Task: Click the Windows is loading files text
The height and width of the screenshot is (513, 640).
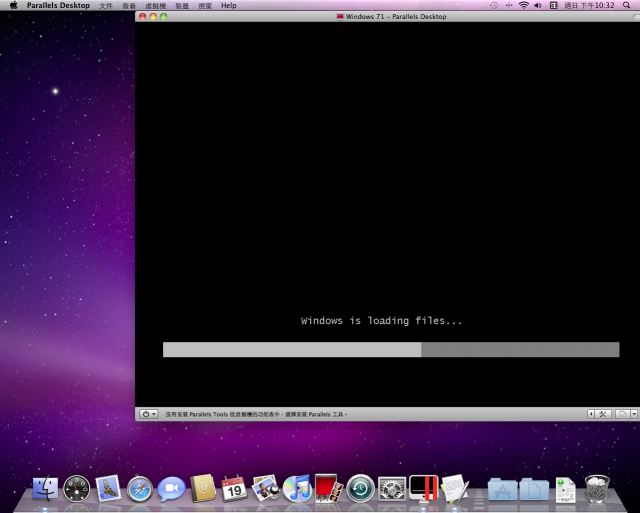Action: tap(381, 321)
